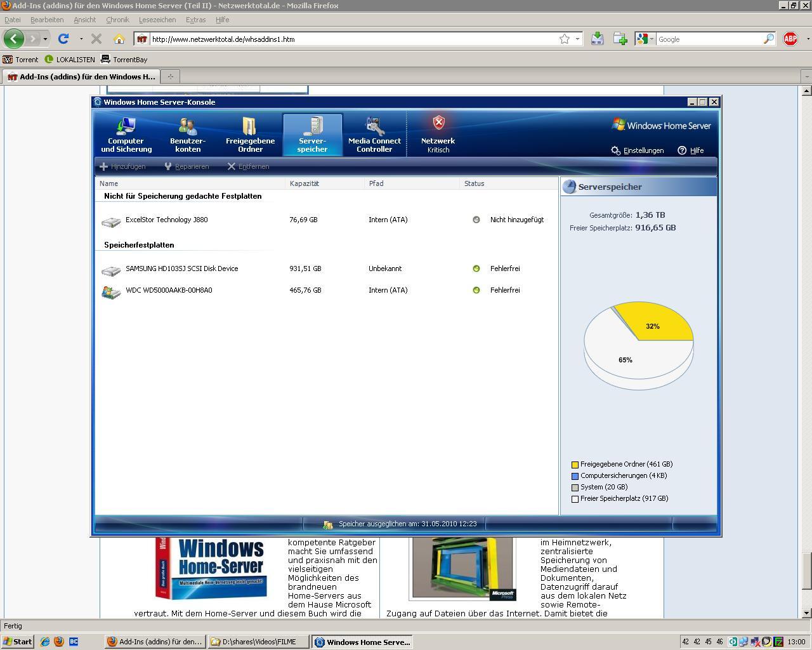812x650 pixels.
Task: Bookmark this page with the star
Action: coord(565,39)
